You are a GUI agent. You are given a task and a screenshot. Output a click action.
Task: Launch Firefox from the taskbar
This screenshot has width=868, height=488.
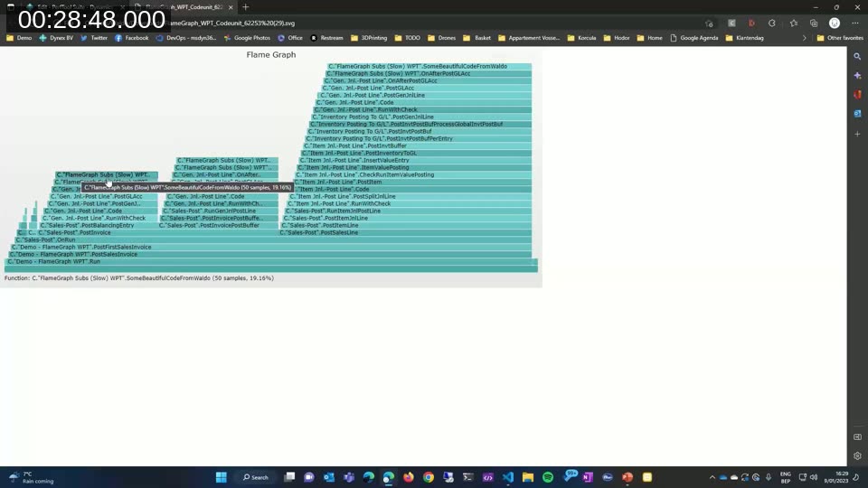coord(409,477)
